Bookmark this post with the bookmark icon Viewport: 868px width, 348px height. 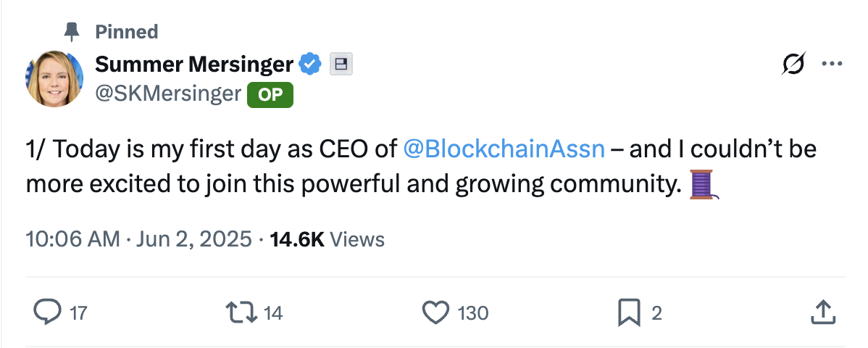coord(627,312)
